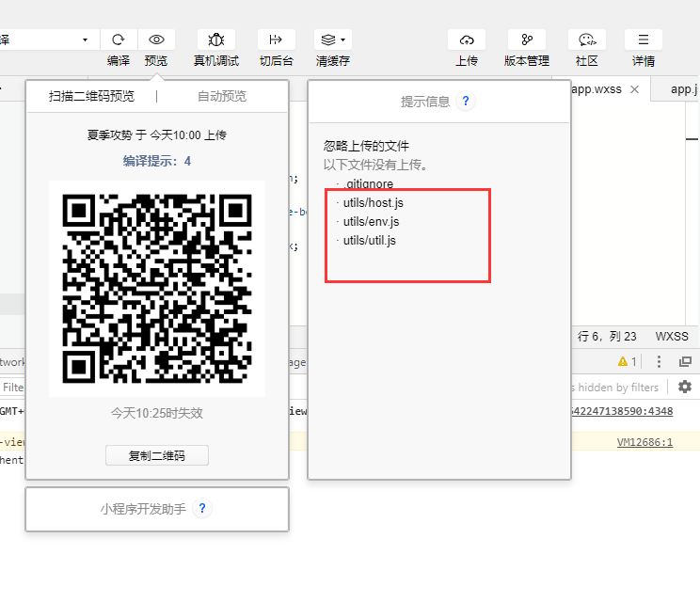700x602 pixels.
Task: Switch to the auto preview tab
Action: tap(222, 96)
